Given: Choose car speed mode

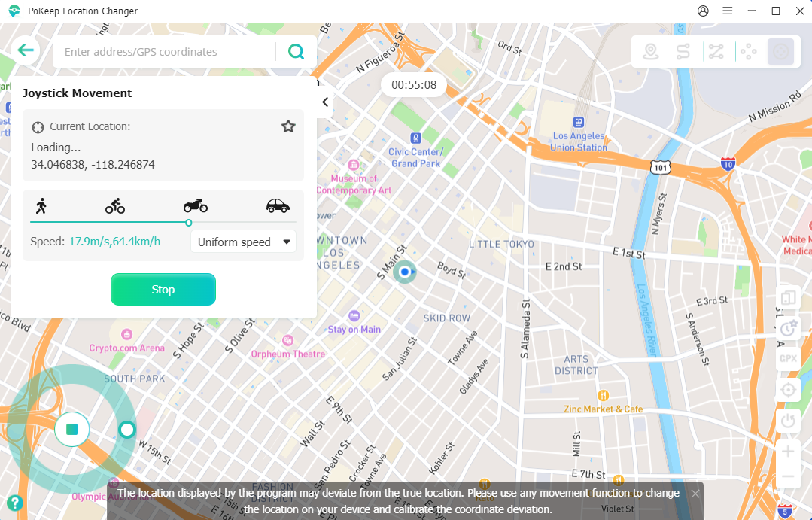Looking at the screenshot, I should coord(278,205).
